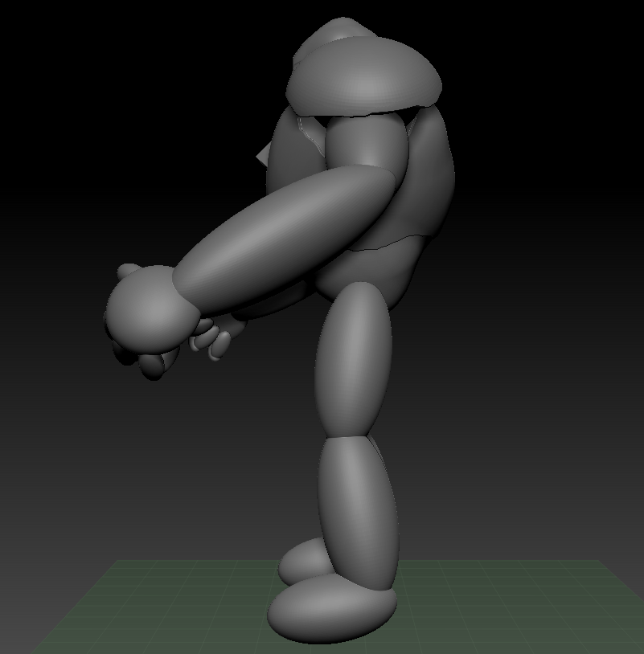Click the upper leg segment of the figure
This screenshot has width=644, height=654.
pos(354,358)
